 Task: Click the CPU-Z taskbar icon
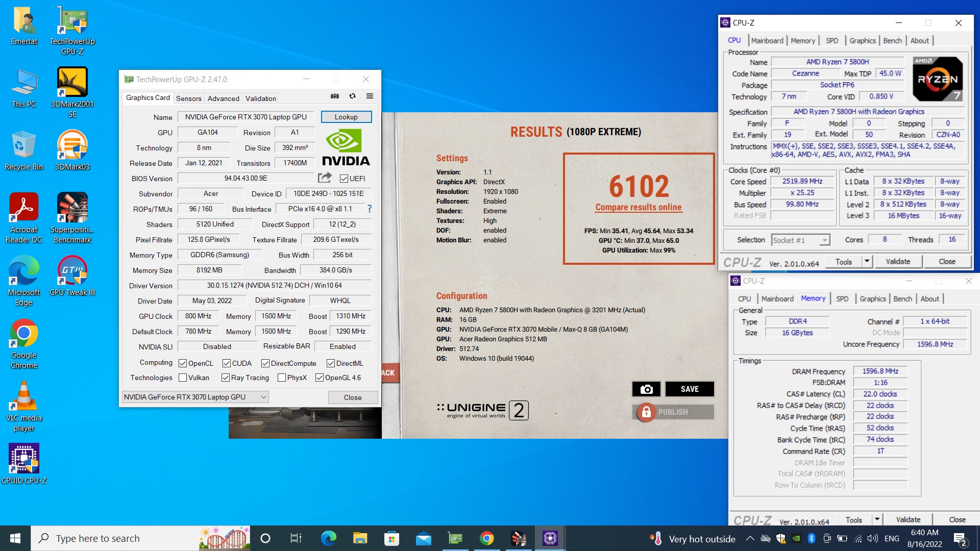pos(550,538)
